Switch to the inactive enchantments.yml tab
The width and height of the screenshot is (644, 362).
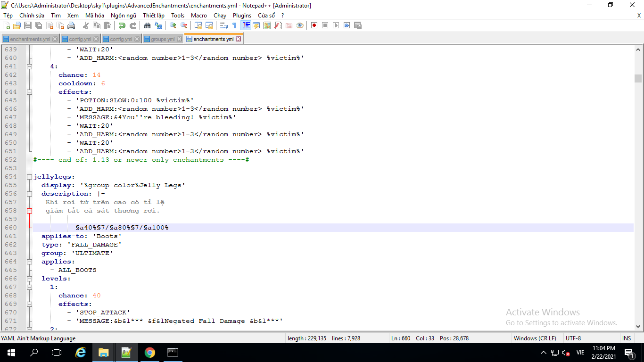pos(30,39)
